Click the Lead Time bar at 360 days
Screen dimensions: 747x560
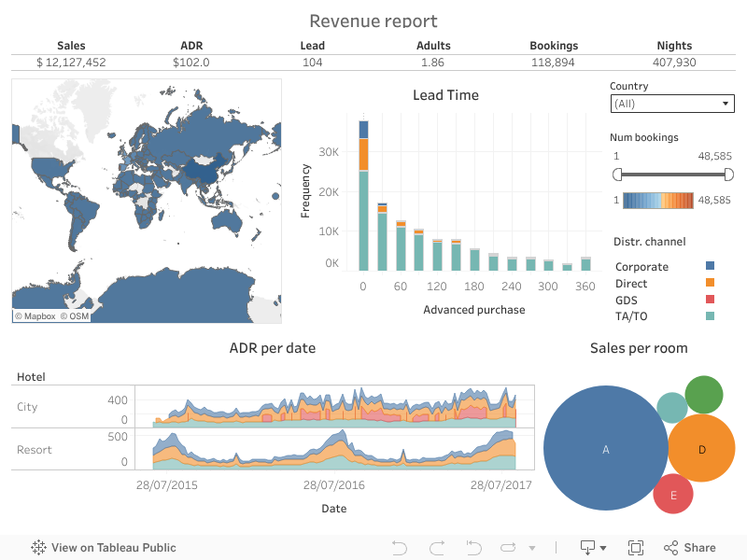point(586,264)
